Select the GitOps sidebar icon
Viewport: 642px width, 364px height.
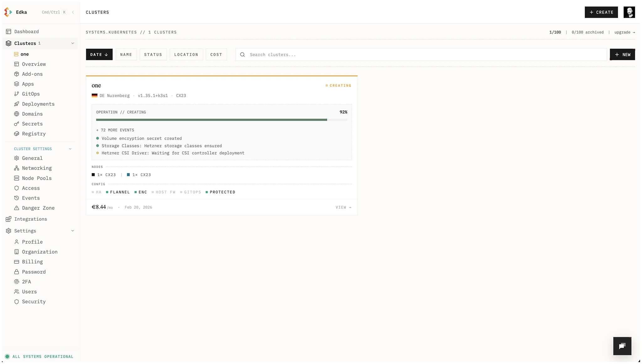coord(16,94)
